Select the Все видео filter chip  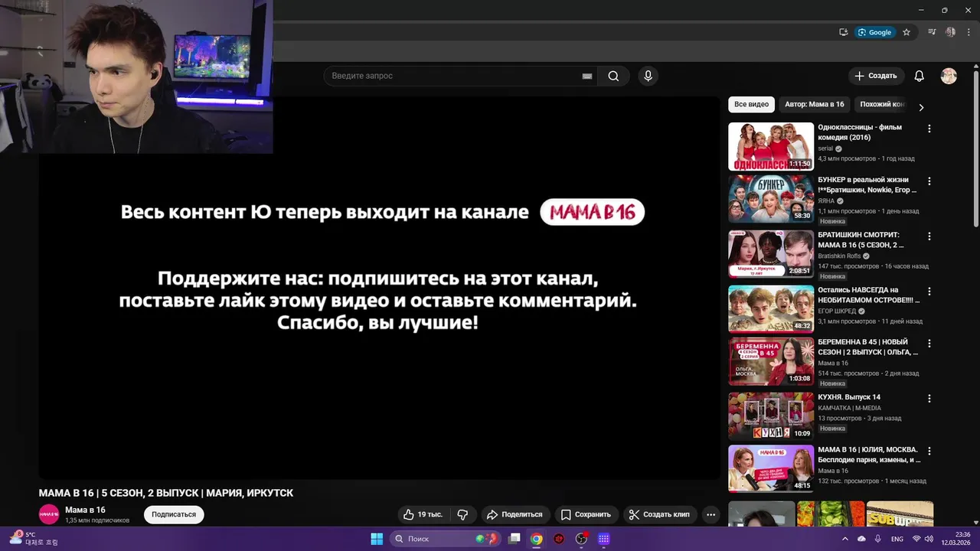pos(751,105)
